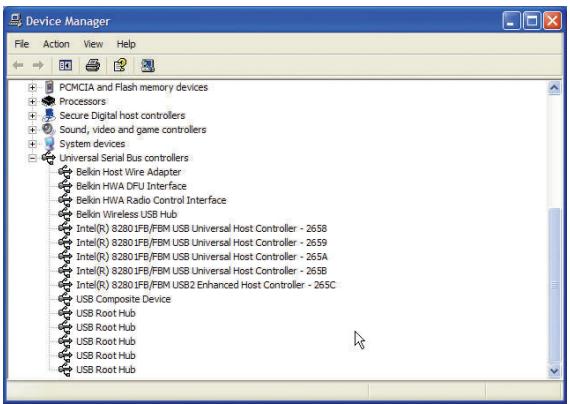Select PCMCIA and Flash memory devices label

click(133, 87)
